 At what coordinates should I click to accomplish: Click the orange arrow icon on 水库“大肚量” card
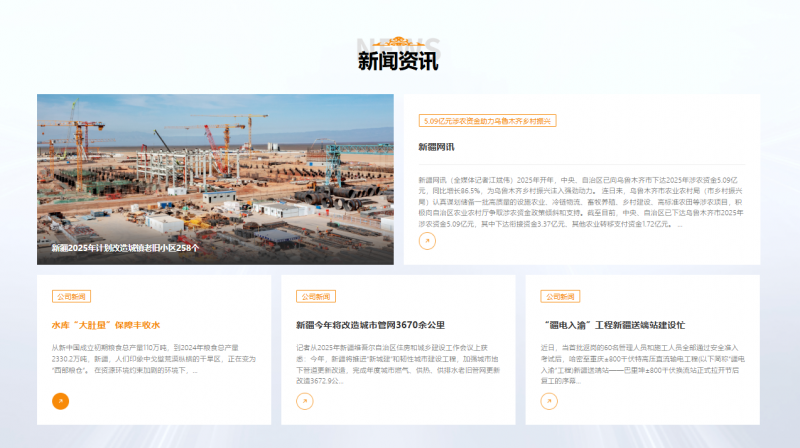pos(60,401)
